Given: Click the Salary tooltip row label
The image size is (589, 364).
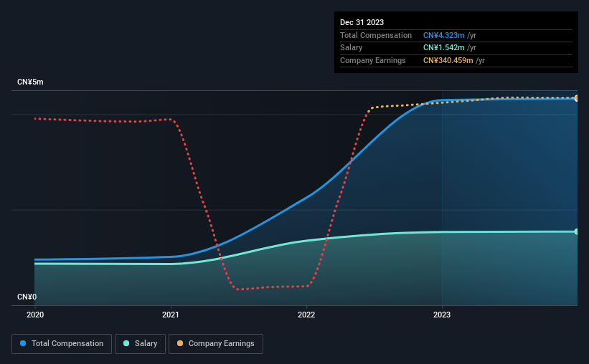Looking at the screenshot, I should 352,48.
